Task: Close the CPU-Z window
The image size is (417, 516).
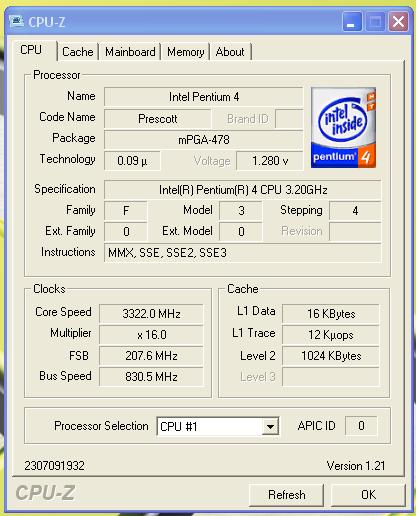Action: click(399, 22)
